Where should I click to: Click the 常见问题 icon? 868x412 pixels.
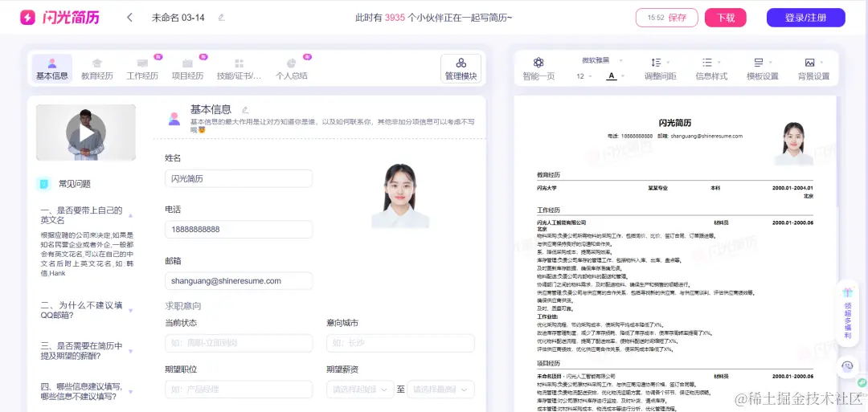click(43, 184)
